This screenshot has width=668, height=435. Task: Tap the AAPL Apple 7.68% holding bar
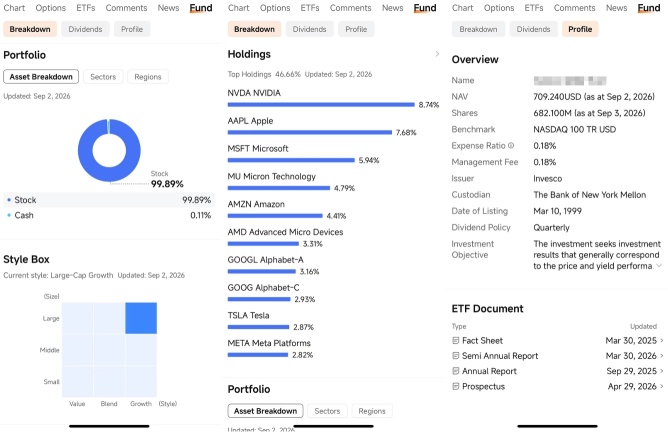tap(310, 132)
